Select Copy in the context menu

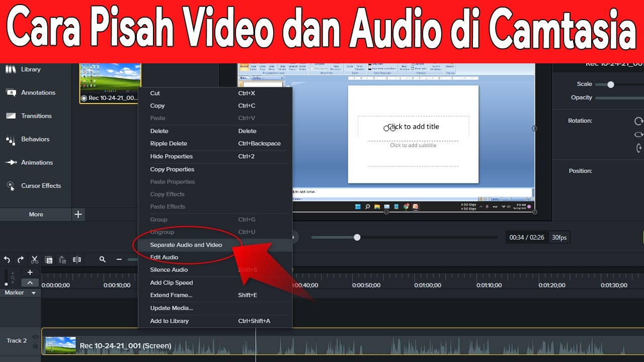click(x=215, y=106)
